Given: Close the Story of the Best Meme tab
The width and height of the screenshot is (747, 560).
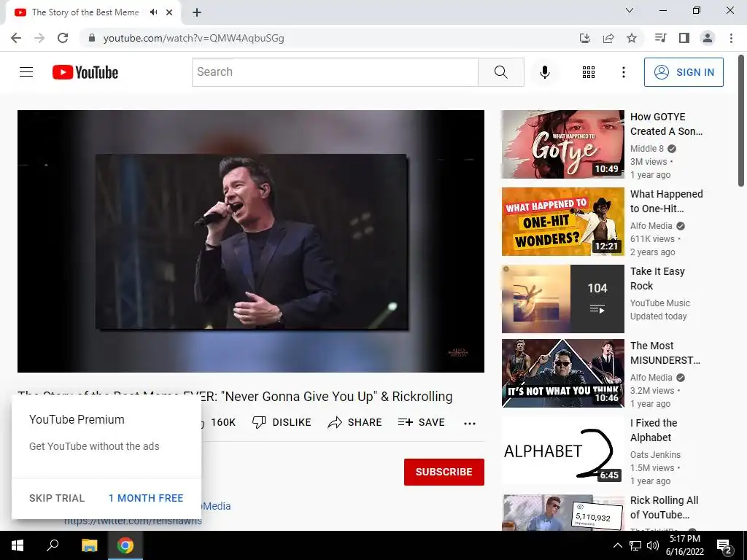Looking at the screenshot, I should [169, 12].
